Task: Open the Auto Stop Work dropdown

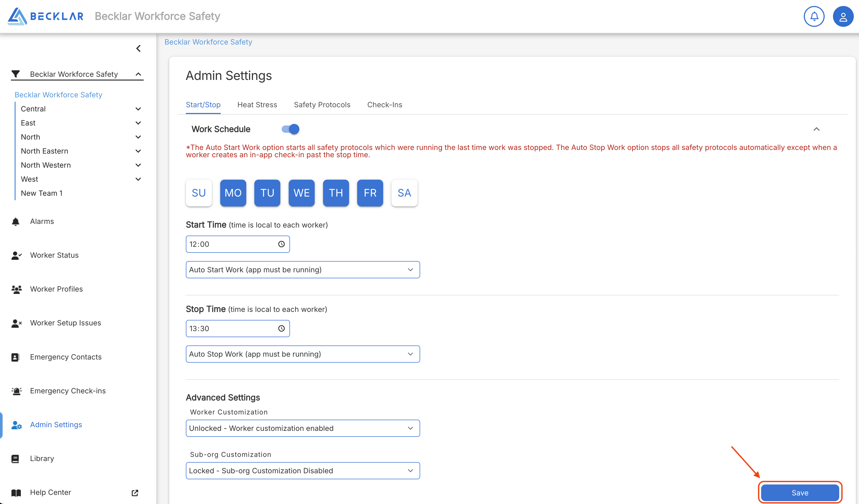Action: click(x=303, y=354)
